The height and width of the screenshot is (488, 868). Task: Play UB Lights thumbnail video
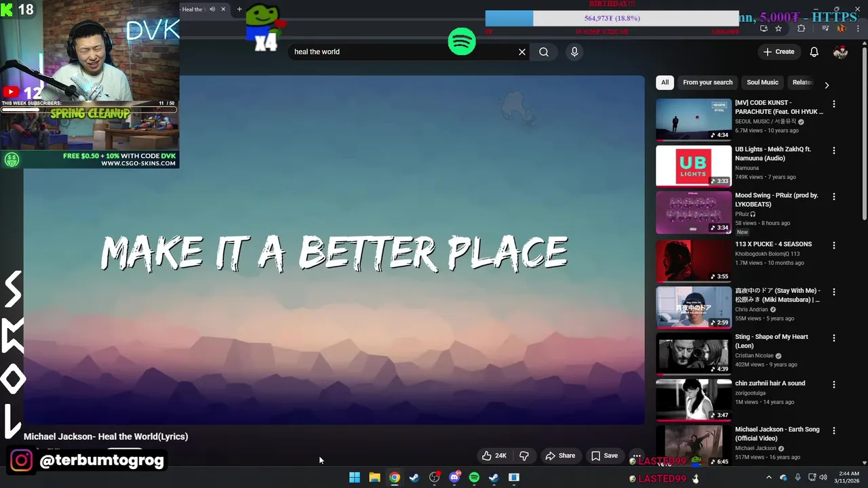click(694, 165)
